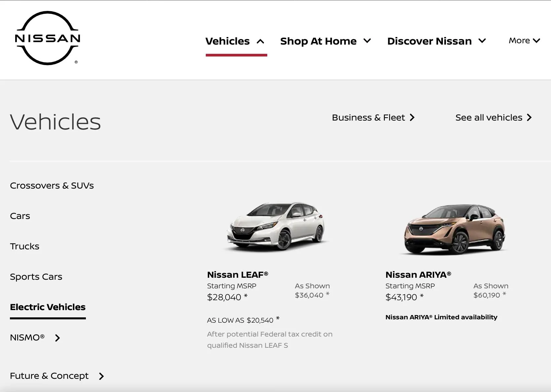Select the Sports Cars category

tap(36, 277)
